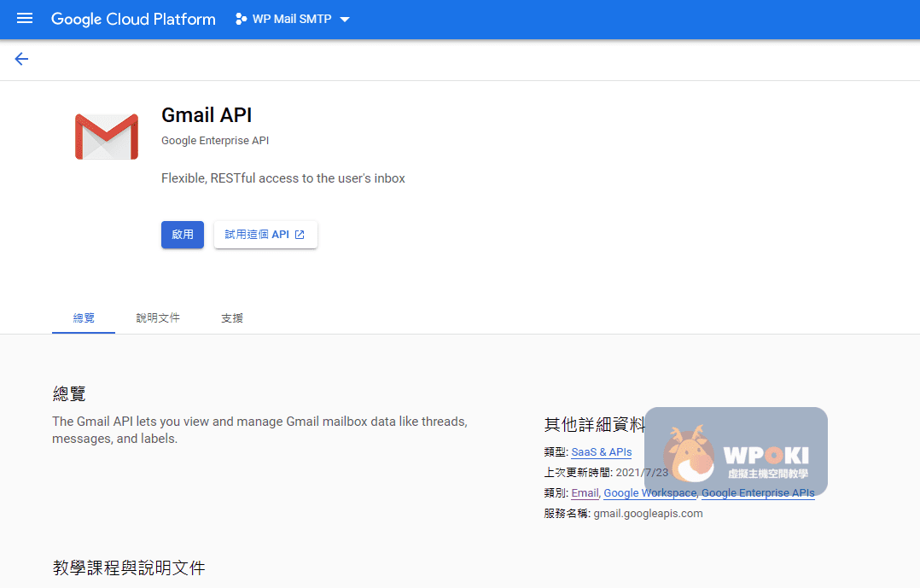The height and width of the screenshot is (588, 920).
Task: Follow the Email category link
Action: pos(585,492)
